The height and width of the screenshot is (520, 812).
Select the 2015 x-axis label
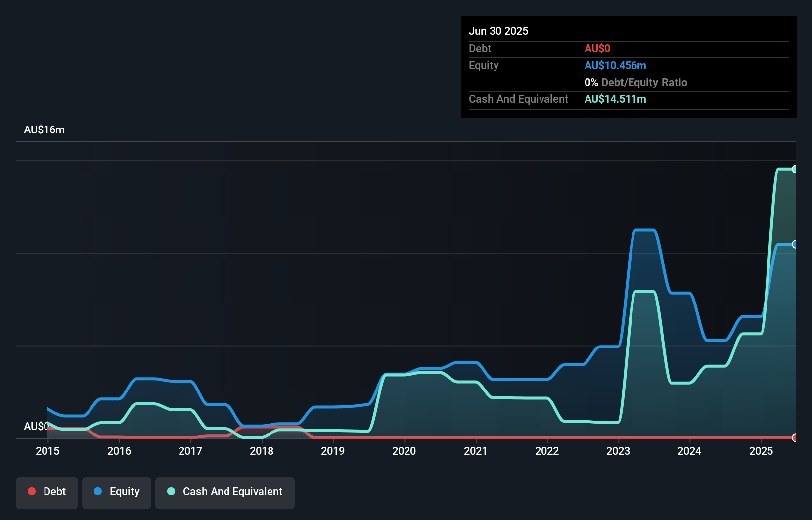tap(47, 451)
